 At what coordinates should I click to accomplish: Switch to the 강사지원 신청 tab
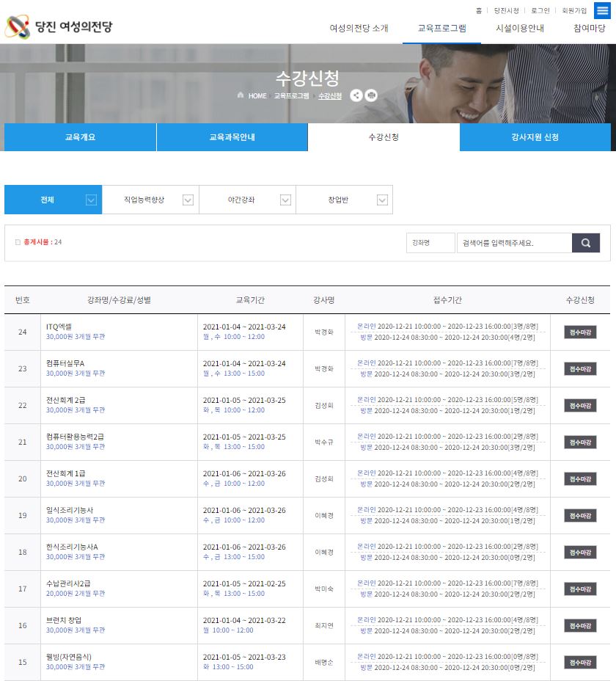click(x=535, y=137)
